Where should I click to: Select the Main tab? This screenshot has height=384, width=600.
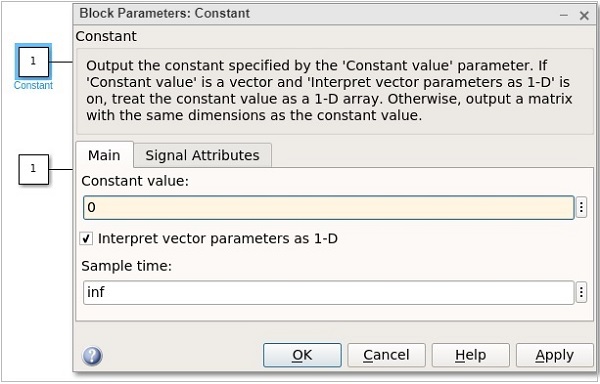point(104,155)
